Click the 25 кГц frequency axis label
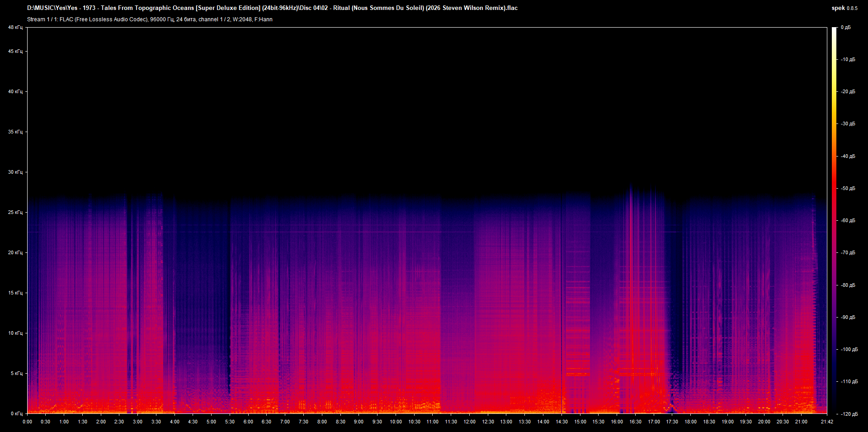Image resolution: width=868 pixels, height=432 pixels. click(x=15, y=212)
